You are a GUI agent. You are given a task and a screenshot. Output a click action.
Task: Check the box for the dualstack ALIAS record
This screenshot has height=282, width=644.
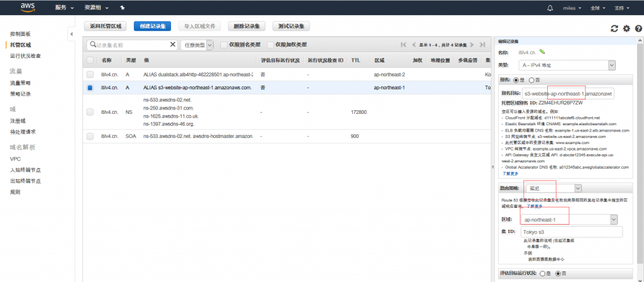point(90,74)
